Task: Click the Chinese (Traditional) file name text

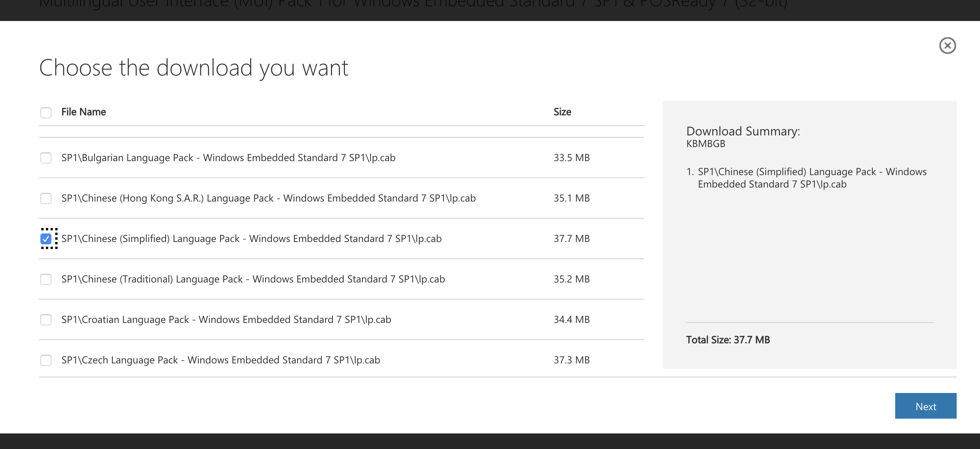Action: coord(253,279)
